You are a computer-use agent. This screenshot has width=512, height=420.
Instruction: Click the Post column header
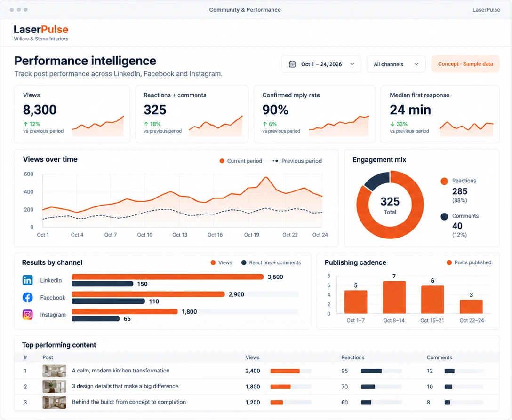click(48, 357)
